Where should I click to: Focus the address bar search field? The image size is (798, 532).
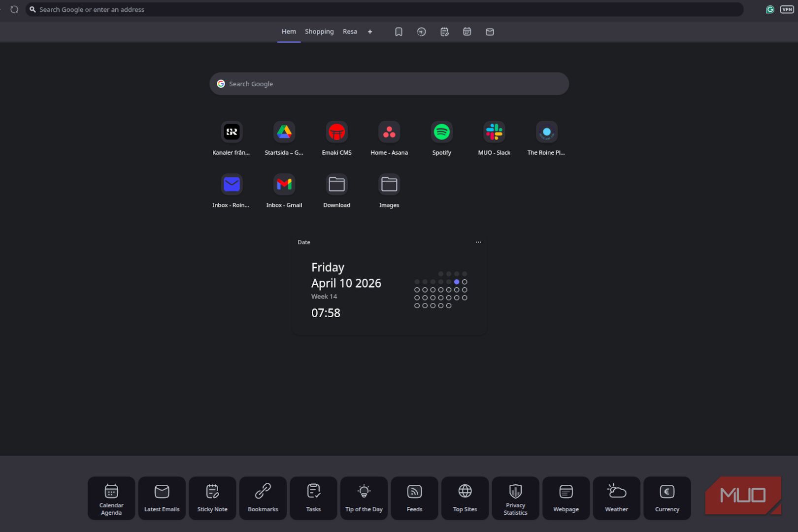point(384,9)
